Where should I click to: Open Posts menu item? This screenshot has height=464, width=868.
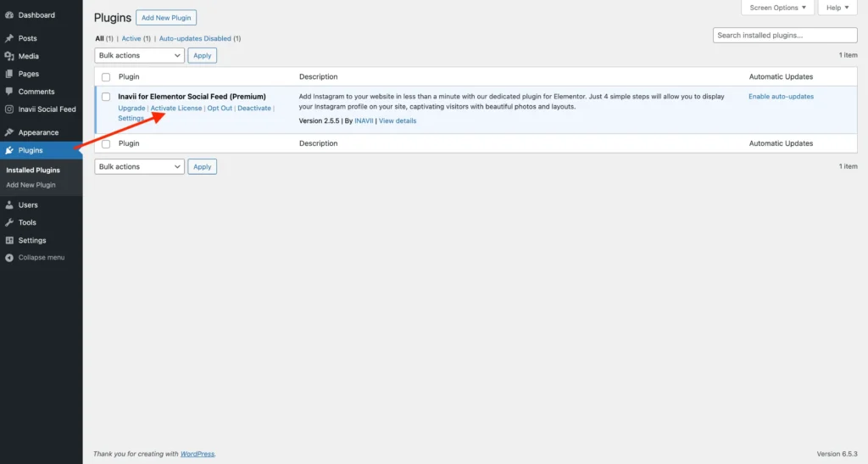coord(28,38)
